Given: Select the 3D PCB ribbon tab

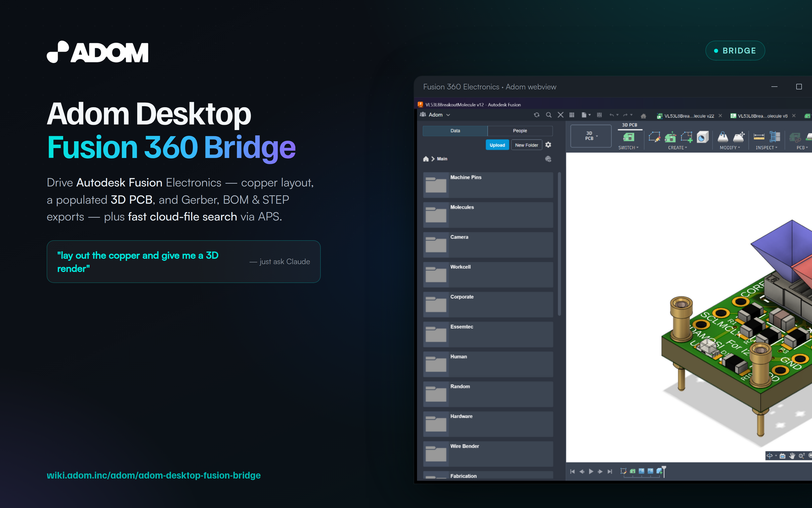Looking at the screenshot, I should click(x=630, y=125).
